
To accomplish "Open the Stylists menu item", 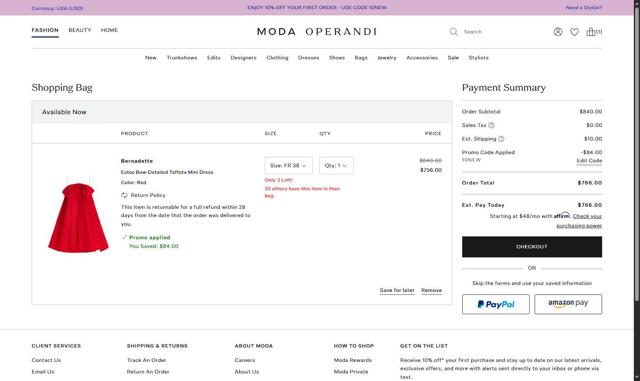I will tap(478, 58).
